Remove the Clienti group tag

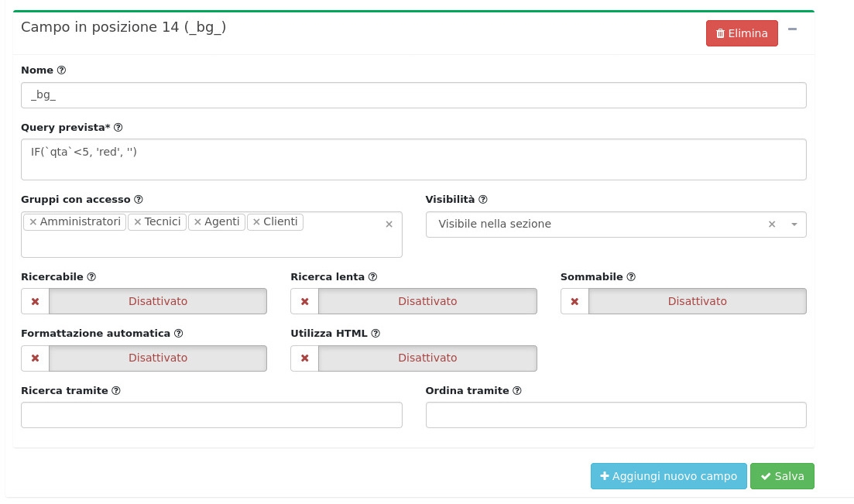click(x=257, y=222)
